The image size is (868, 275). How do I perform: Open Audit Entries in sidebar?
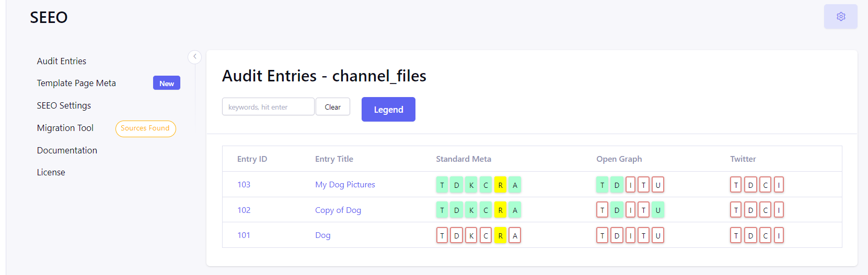click(x=62, y=61)
